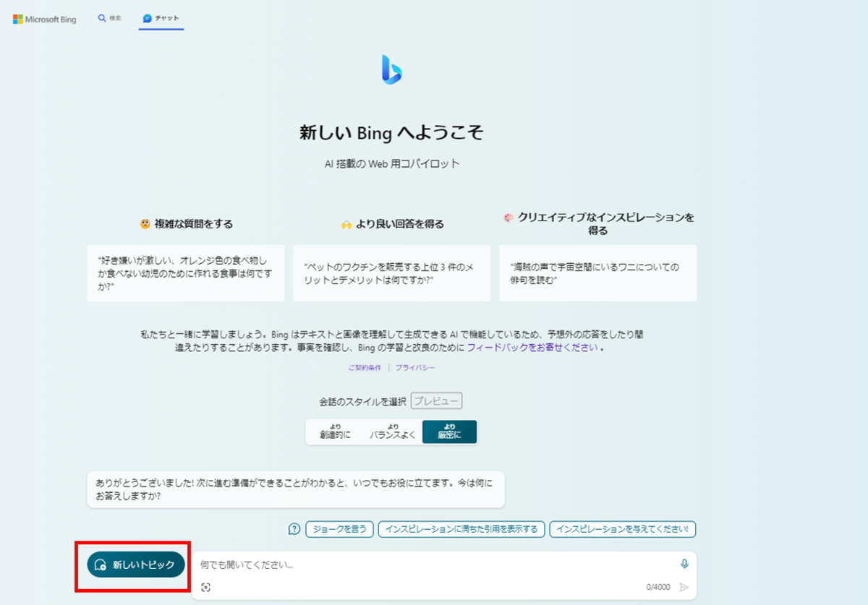Image resolution: width=868 pixels, height=605 pixels.
Task: Open the フィードバックをお寄せください link
Action: (x=532, y=348)
